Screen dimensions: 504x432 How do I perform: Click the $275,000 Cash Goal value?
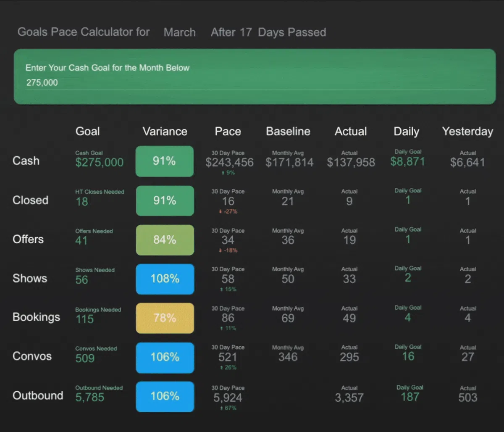click(x=100, y=163)
